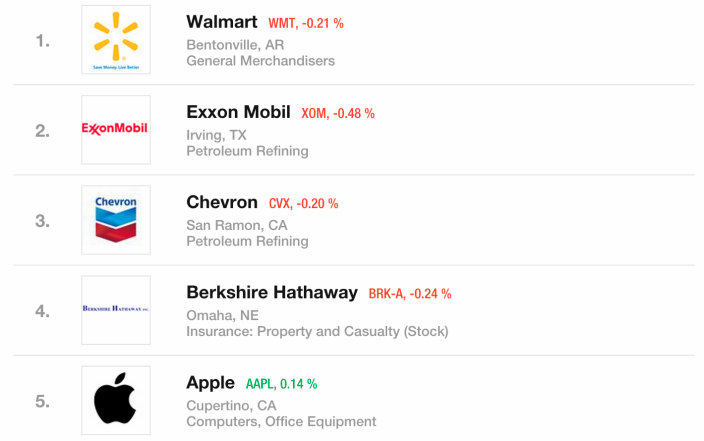Click rank number 1 entry
The height and width of the screenshot is (441, 704).
(42, 41)
